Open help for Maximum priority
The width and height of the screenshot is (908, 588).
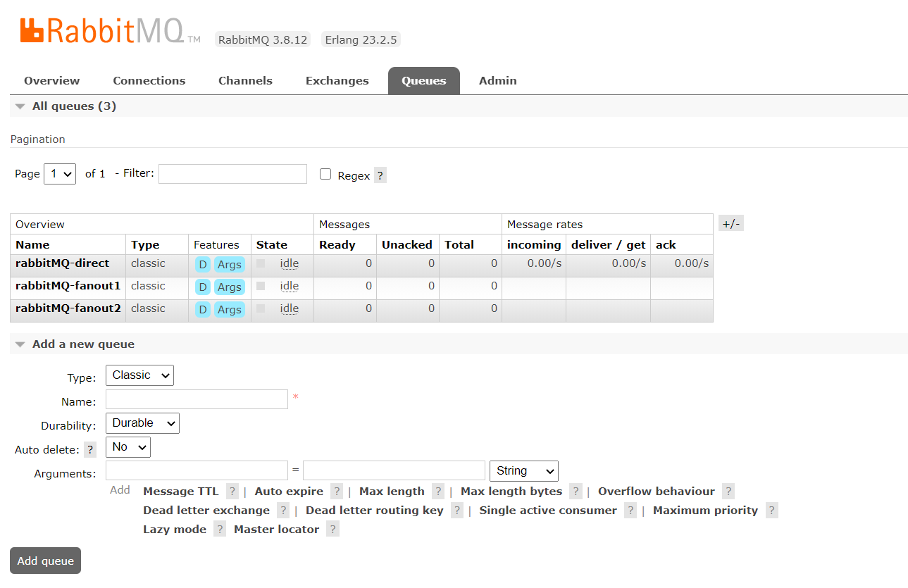click(x=772, y=511)
